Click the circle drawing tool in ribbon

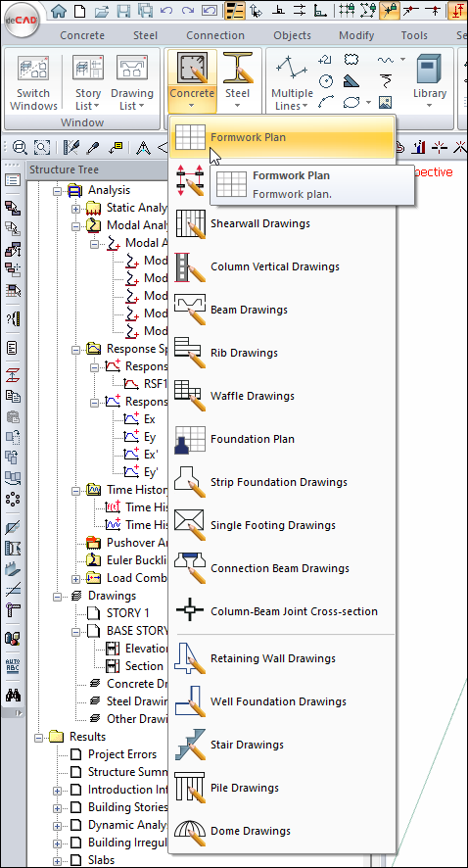[326, 81]
